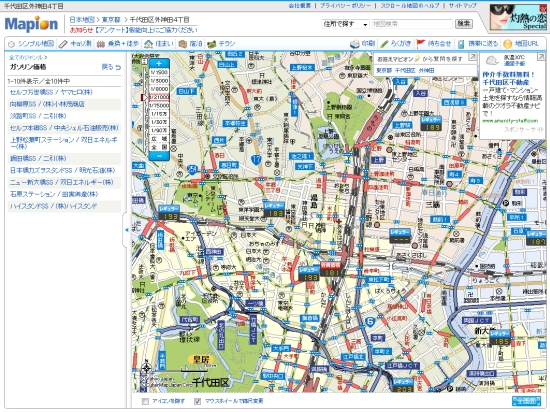Go to 東京都 breadcrumb

(x=111, y=20)
